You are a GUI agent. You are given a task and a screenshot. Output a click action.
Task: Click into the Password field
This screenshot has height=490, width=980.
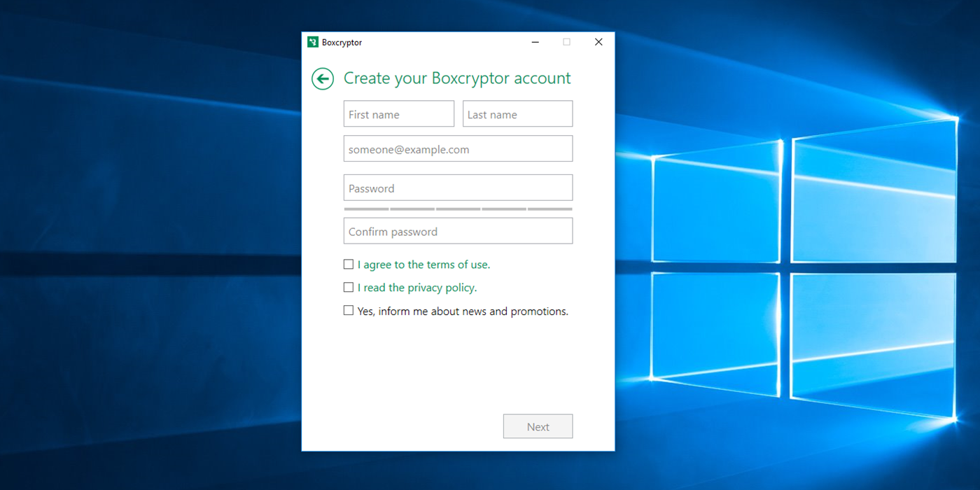(x=458, y=188)
